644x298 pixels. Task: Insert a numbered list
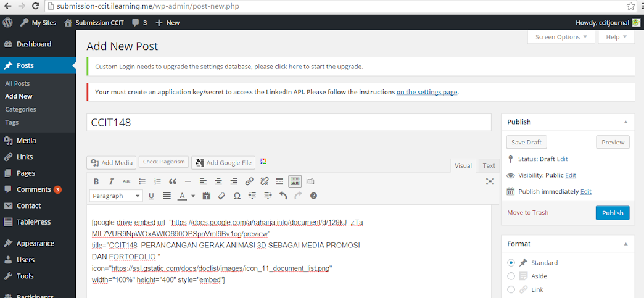tap(157, 181)
